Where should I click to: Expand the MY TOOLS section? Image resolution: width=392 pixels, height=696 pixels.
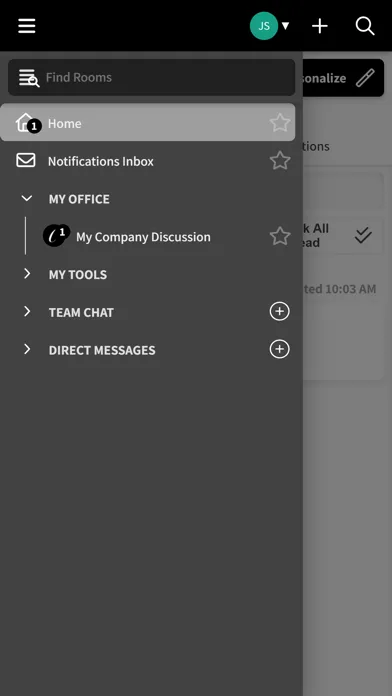(x=27, y=273)
